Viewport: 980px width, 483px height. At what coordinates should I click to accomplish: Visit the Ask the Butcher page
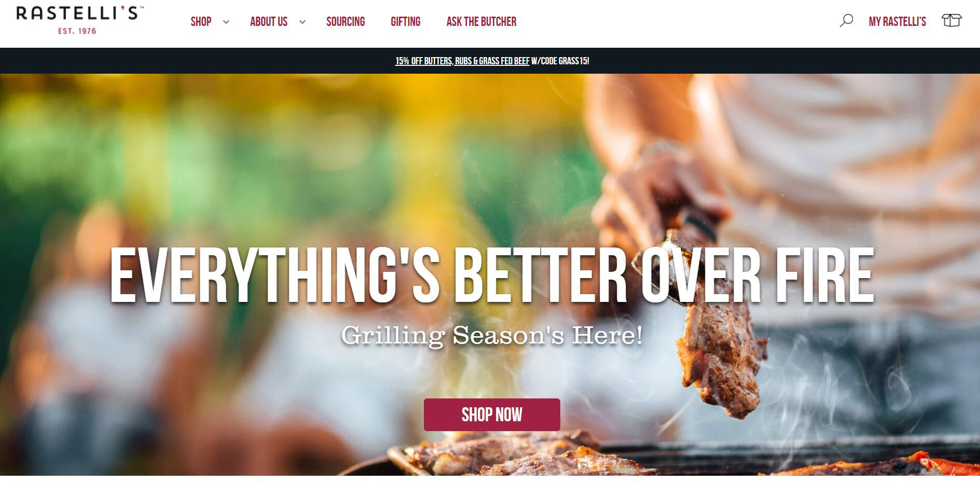(481, 22)
